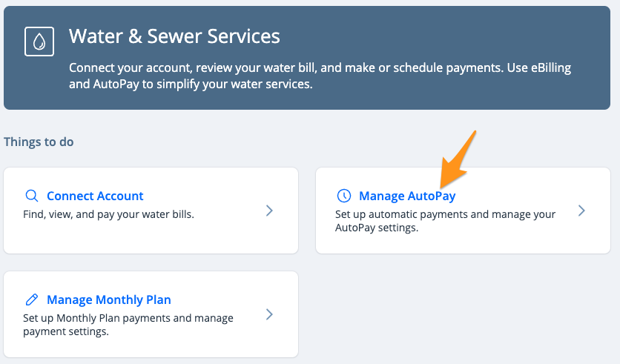Click the magnifying glass icon beside Connect Account
This screenshot has height=364, width=620.
point(32,196)
